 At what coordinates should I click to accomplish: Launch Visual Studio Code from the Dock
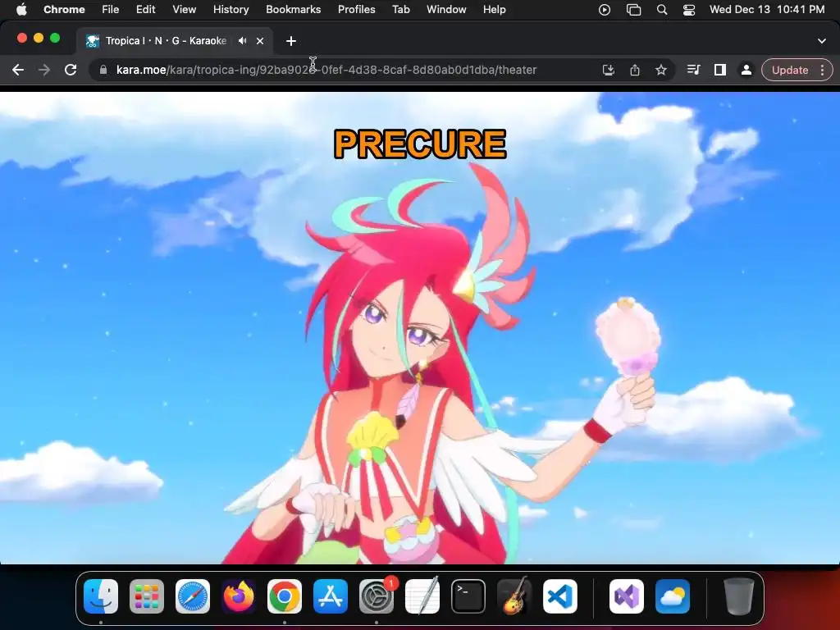559,596
